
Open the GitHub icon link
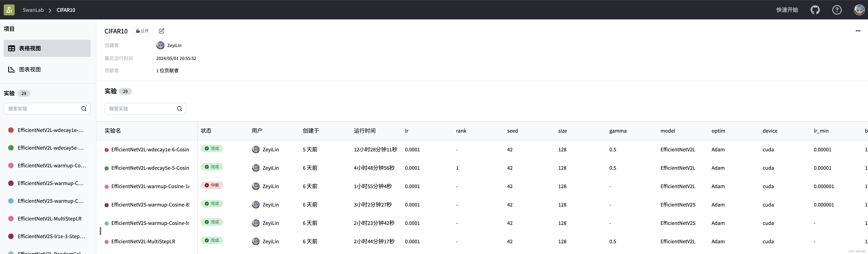click(815, 10)
